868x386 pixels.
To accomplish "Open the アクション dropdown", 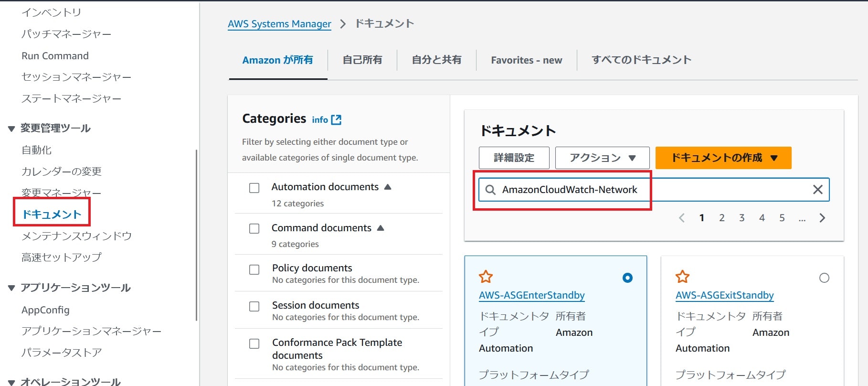I will 602,158.
